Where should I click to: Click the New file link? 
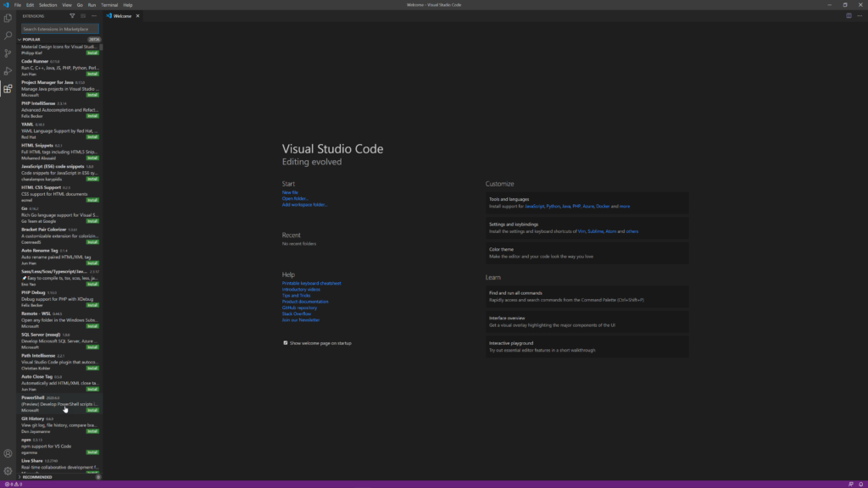tap(290, 192)
